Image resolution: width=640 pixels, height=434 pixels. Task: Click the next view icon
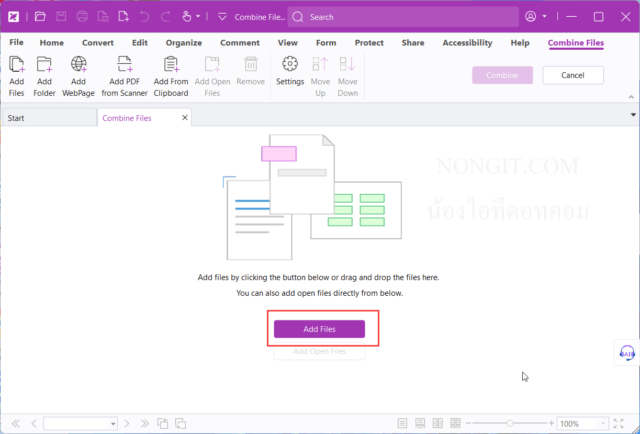click(180, 423)
